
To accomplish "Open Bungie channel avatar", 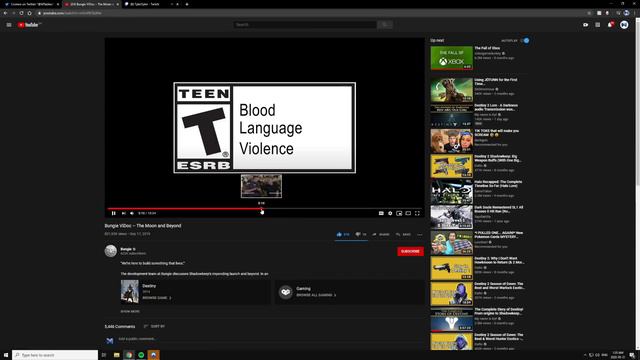I will click(111, 251).
